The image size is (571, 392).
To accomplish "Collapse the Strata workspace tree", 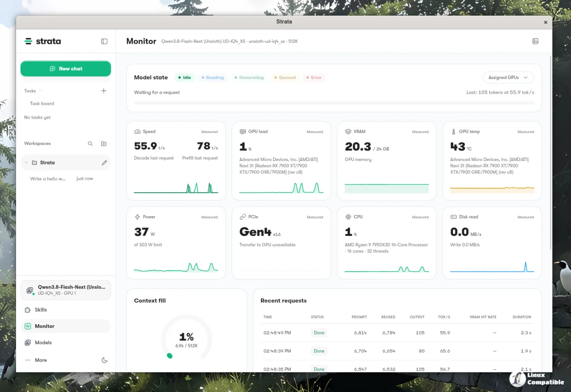I will (26, 163).
